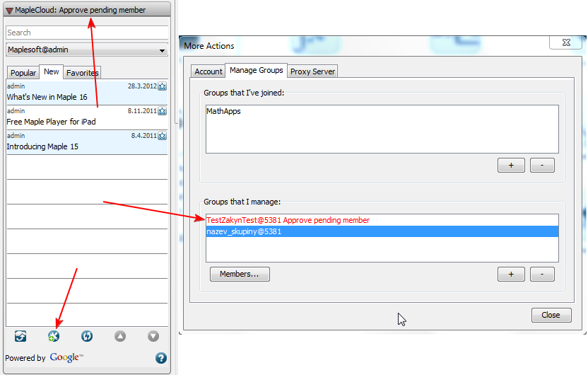The image size is (588, 375).
Task: Click the MapleCloud refresh icon
Action: coord(87,336)
